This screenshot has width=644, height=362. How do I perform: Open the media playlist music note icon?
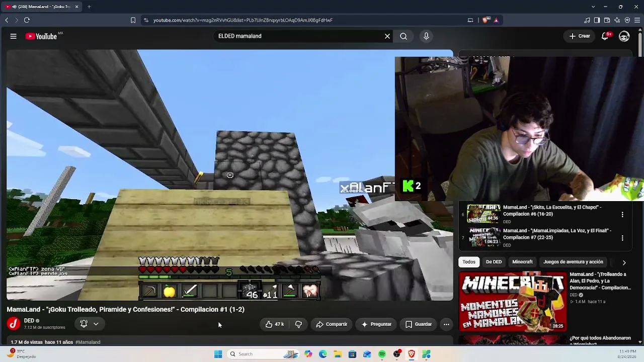(587, 20)
